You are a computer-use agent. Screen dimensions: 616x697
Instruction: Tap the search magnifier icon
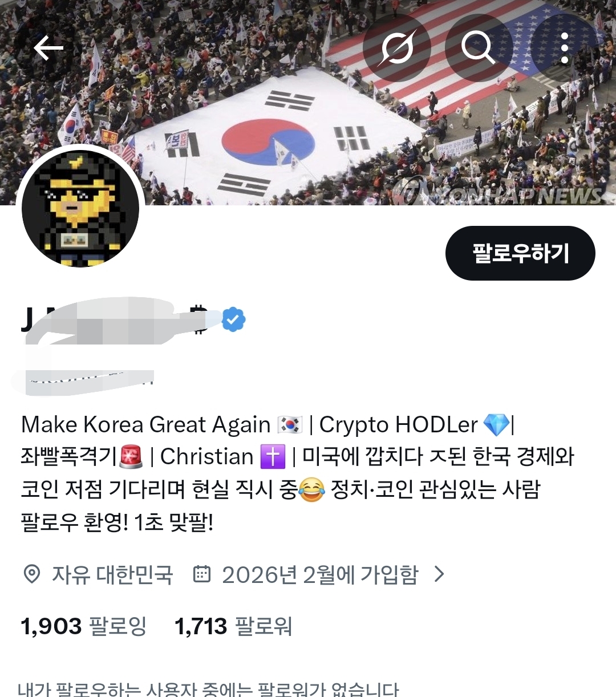[478, 48]
